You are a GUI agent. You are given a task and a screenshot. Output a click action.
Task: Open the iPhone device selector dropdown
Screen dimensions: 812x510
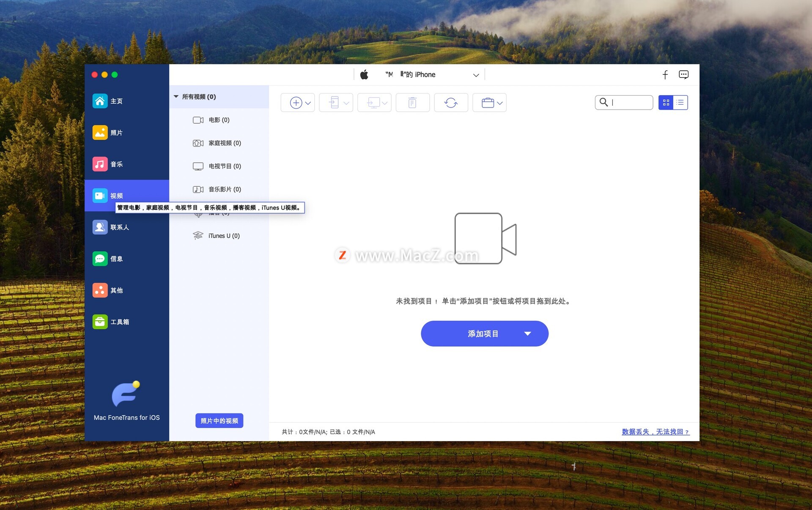[x=476, y=75]
